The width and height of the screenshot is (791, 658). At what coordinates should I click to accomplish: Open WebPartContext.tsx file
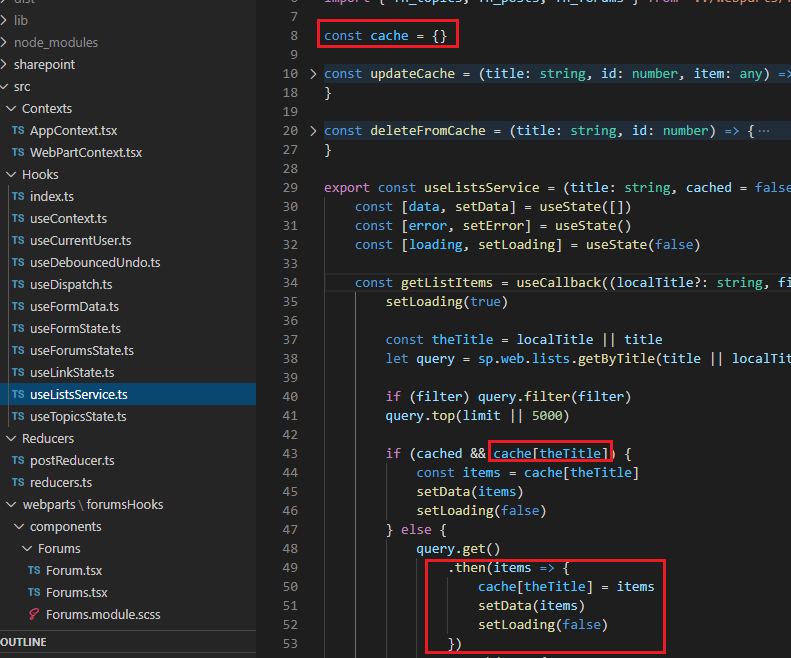(x=86, y=153)
